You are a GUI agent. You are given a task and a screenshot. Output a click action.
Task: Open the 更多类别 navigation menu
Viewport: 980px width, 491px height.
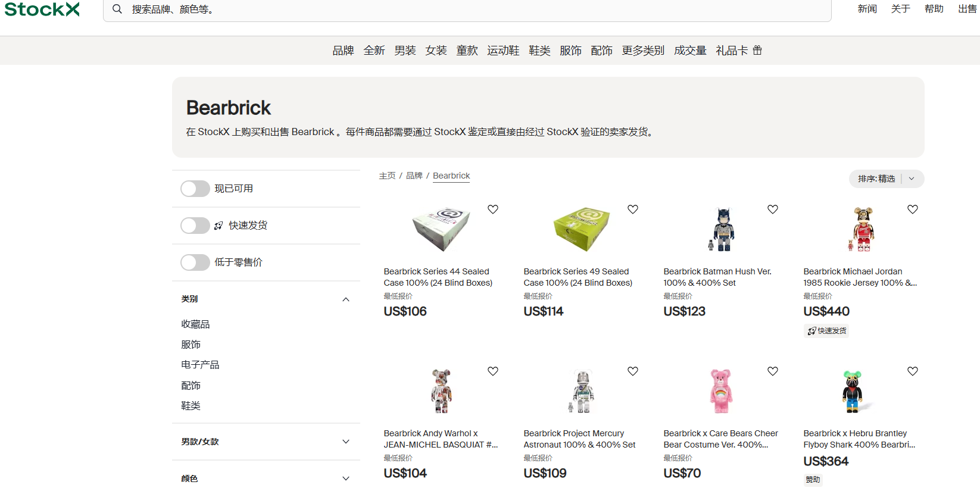click(x=643, y=51)
